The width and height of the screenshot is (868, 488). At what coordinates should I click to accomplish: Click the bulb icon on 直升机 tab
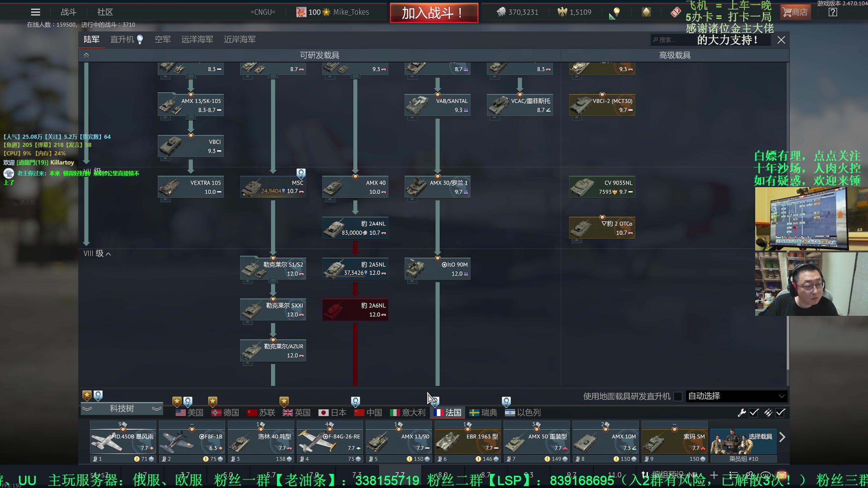click(x=140, y=39)
